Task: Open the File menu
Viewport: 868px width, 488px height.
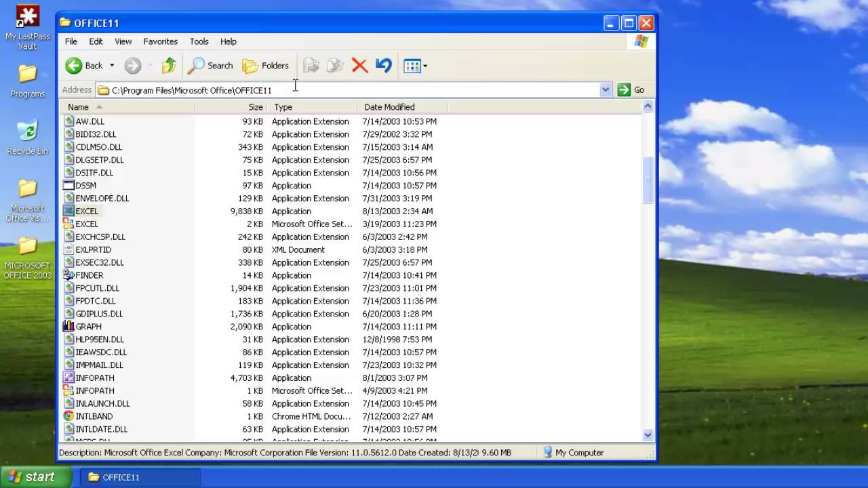Action: pyautogui.click(x=71, y=41)
